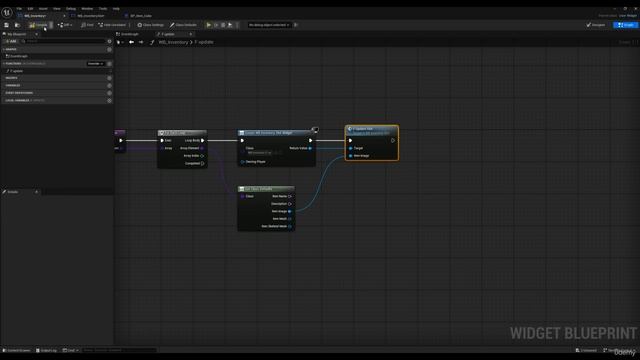Viewport: 640px width, 360px height.
Task: Open the Edit menu
Action: click(x=30, y=9)
